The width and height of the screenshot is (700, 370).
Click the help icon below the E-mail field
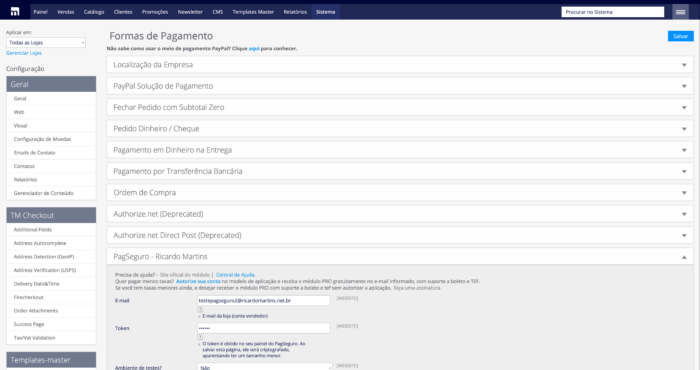point(200,309)
